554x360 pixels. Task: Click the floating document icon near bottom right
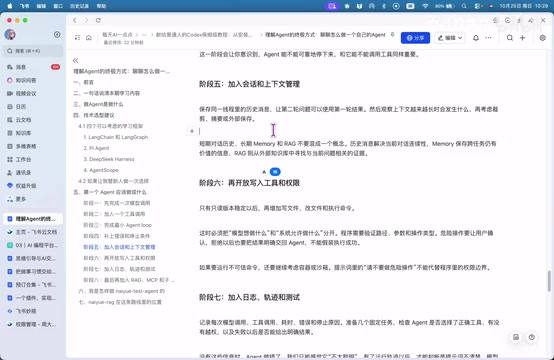[x=516, y=337]
